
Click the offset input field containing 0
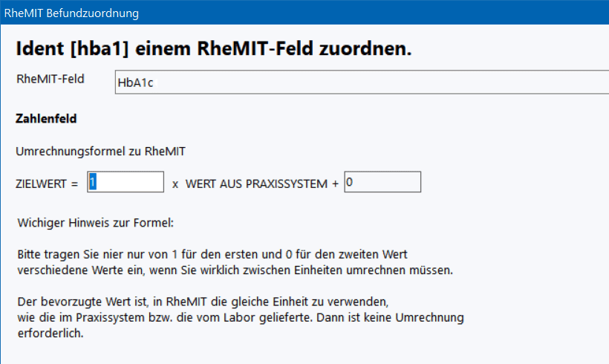point(383,182)
